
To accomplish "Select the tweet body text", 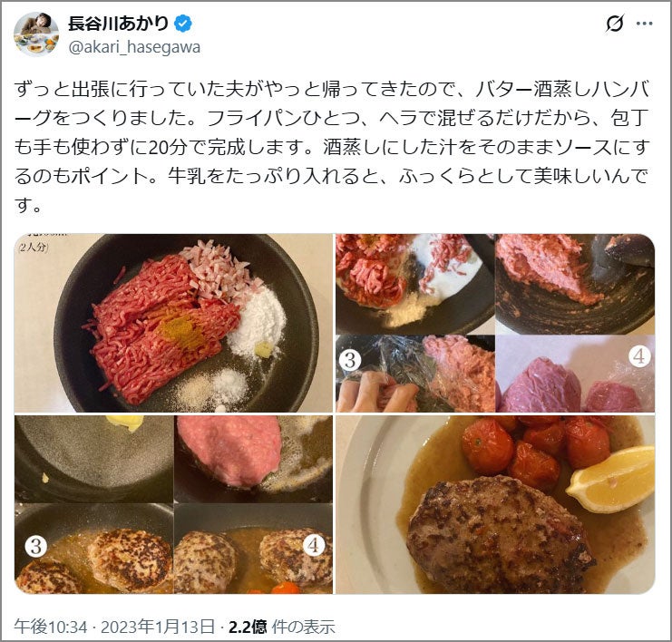I will click(332, 147).
